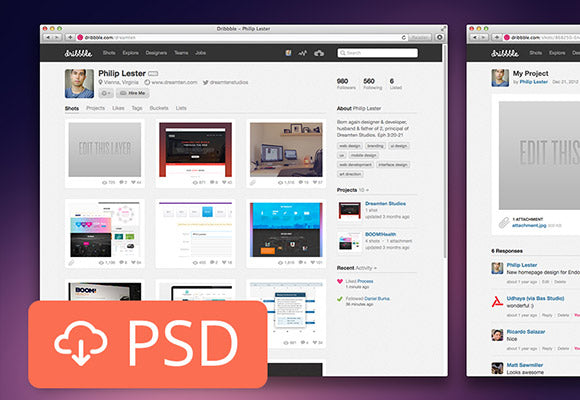Click the Reader button in address bar

[x=420, y=37]
